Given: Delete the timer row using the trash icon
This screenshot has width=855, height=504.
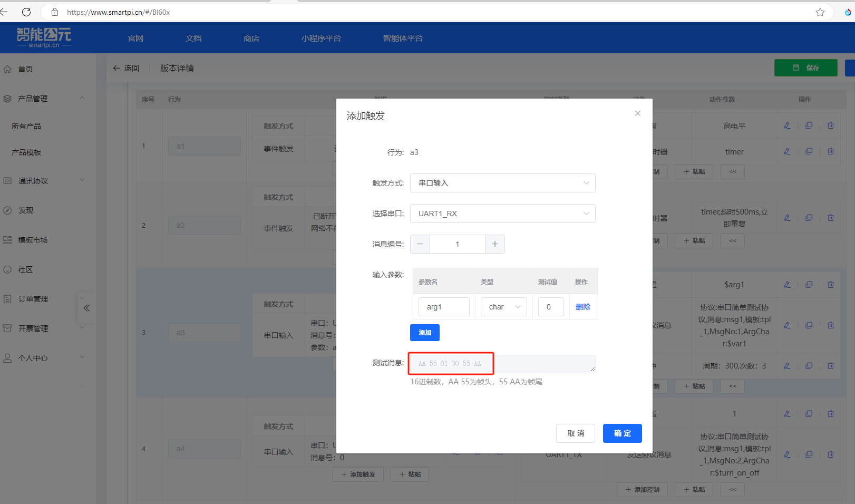Looking at the screenshot, I should [831, 151].
